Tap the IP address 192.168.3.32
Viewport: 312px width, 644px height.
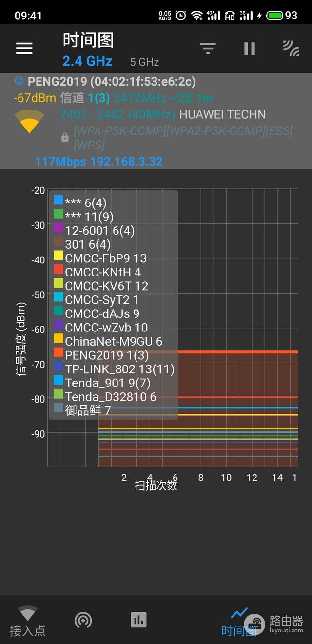click(x=127, y=162)
